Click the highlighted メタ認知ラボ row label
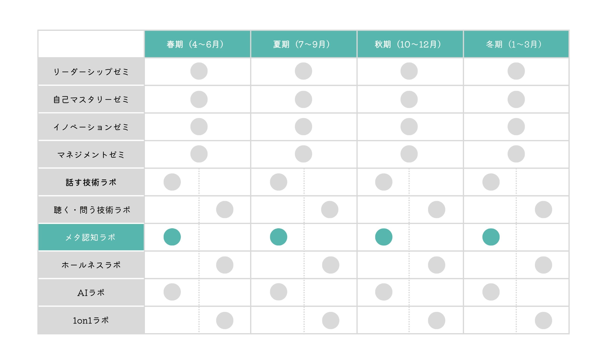 [x=91, y=237]
